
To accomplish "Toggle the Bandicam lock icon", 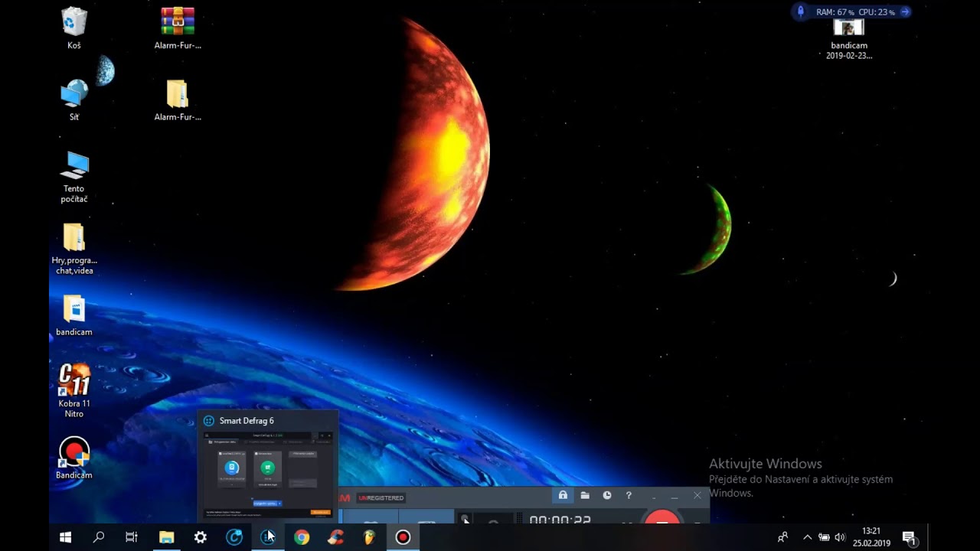I will pyautogui.click(x=563, y=496).
